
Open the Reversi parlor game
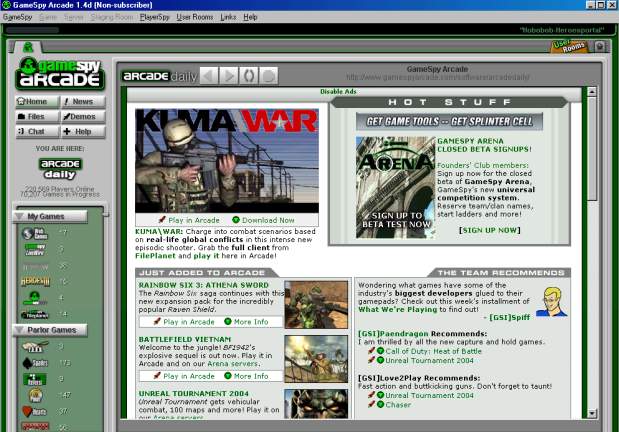(35, 379)
